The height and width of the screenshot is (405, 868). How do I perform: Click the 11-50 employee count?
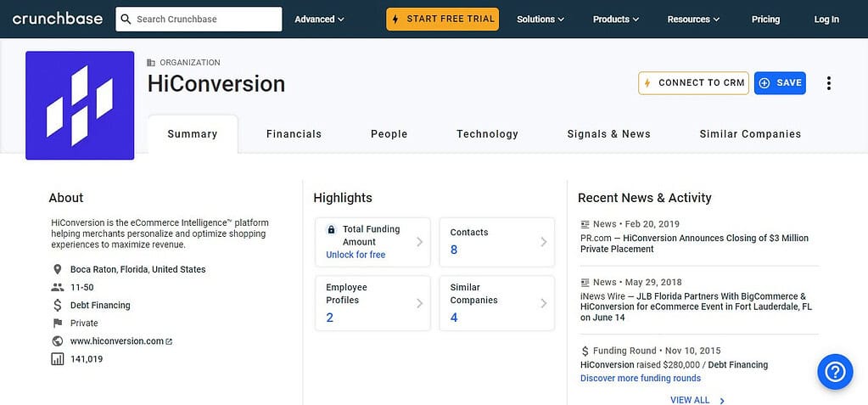coord(82,288)
